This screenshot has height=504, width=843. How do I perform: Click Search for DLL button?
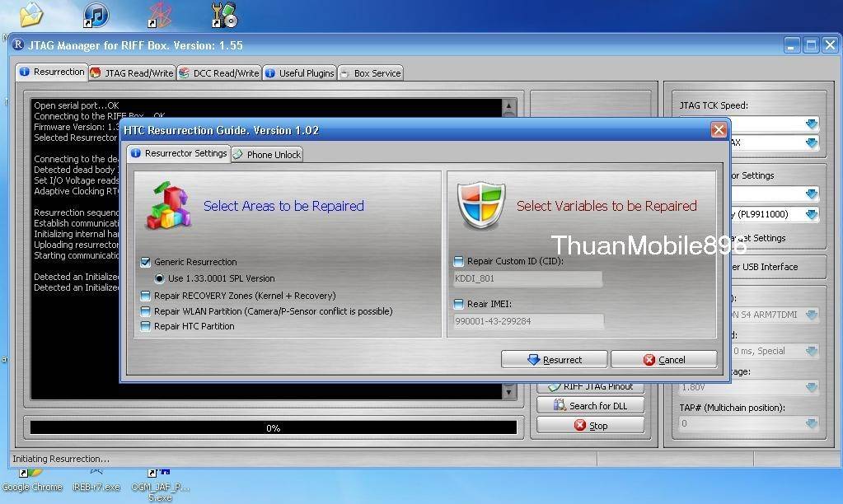[590, 406]
